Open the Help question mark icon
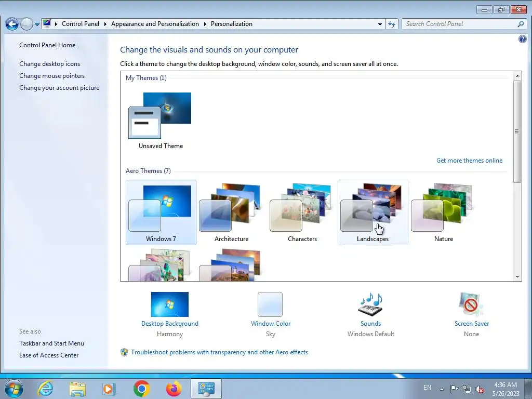The height and width of the screenshot is (399, 532). pos(523,39)
